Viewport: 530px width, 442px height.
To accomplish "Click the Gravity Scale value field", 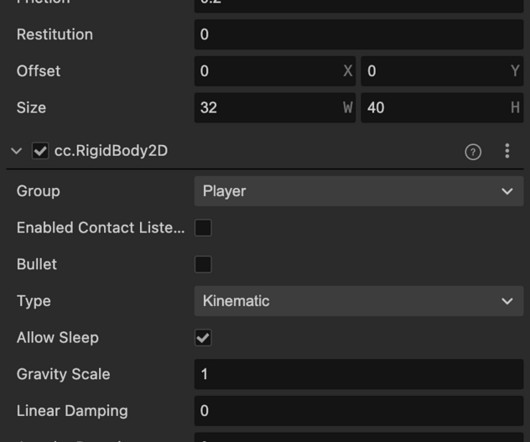I will point(359,374).
